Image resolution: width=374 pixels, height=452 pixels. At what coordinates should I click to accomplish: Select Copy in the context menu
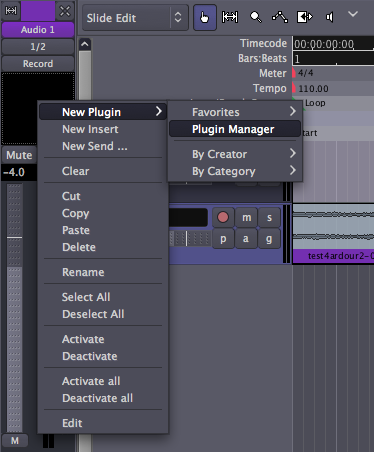point(103,213)
